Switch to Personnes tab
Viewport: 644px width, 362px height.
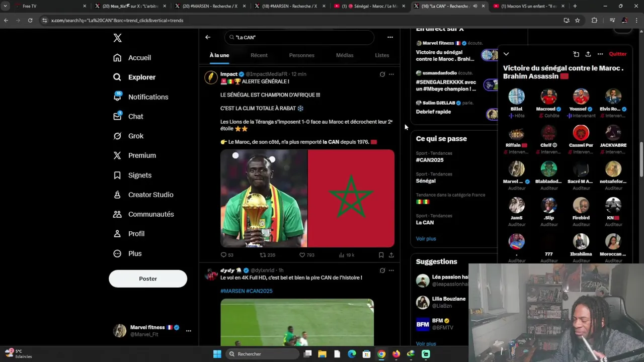(302, 55)
